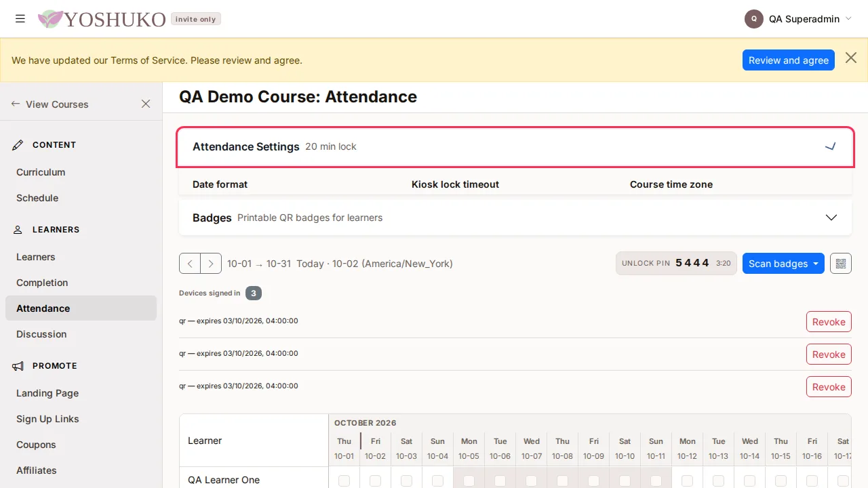The height and width of the screenshot is (488, 868).
Task: Open the hamburger navigation menu
Action: [x=20, y=19]
